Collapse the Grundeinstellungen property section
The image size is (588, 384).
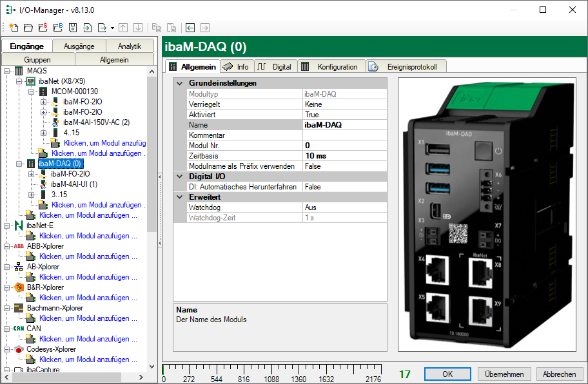click(x=179, y=83)
